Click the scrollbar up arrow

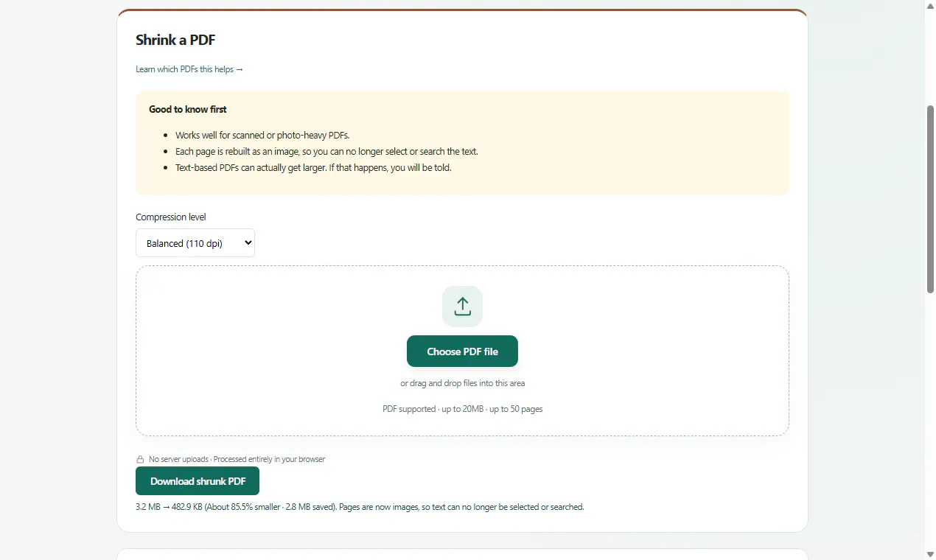click(x=930, y=5)
